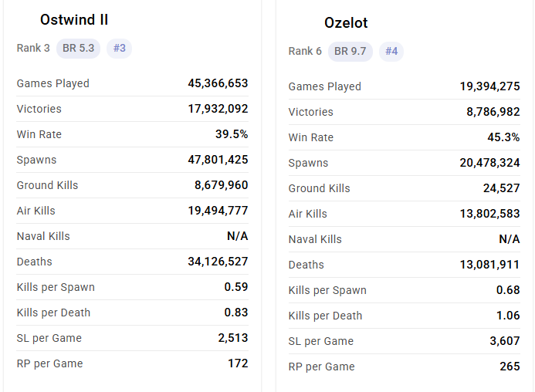Click Ostwind II Air Kills value 19,494,777
The width and height of the screenshot is (535, 392).
(x=218, y=211)
